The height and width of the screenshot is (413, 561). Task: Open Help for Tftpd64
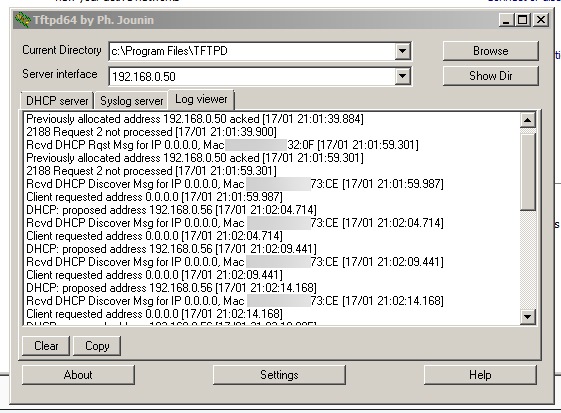point(480,375)
